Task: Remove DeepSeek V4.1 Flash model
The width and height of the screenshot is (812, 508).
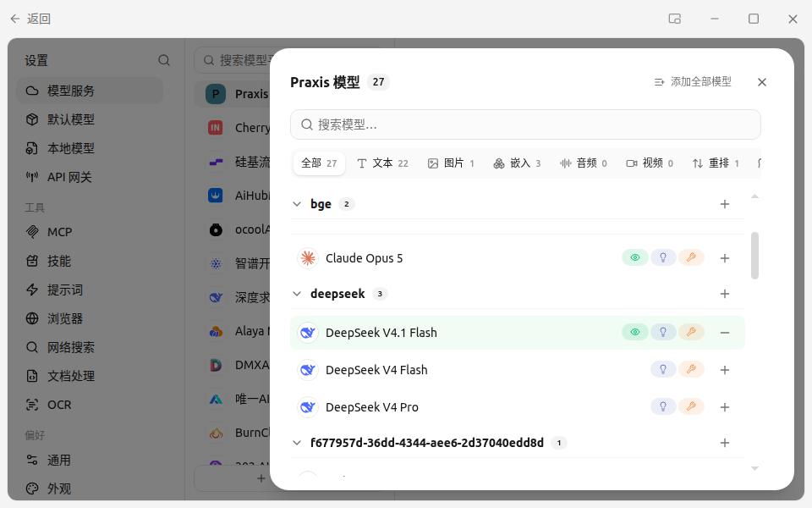Action: (x=725, y=333)
